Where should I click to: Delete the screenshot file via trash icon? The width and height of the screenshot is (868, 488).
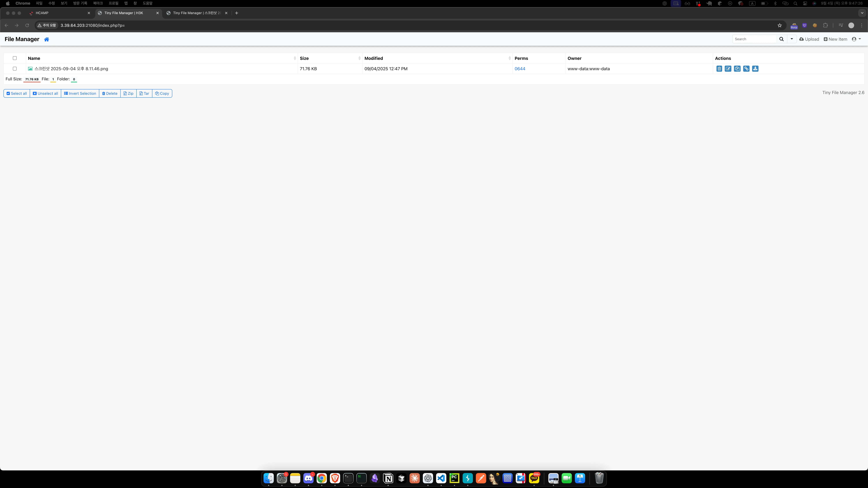coord(719,69)
